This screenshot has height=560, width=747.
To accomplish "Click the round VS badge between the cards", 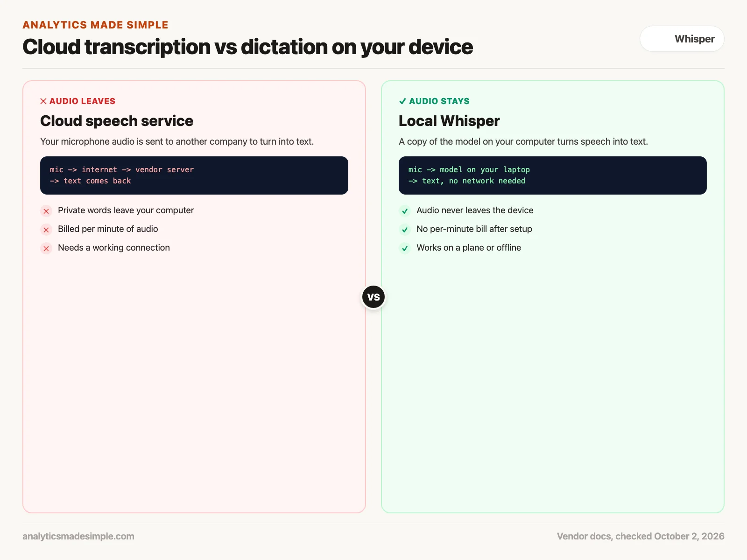I will 373,297.
